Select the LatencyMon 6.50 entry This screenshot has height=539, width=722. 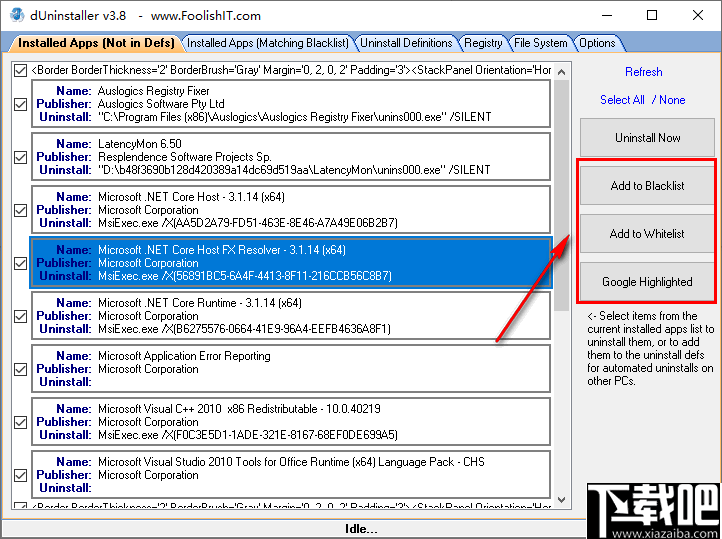(x=291, y=157)
